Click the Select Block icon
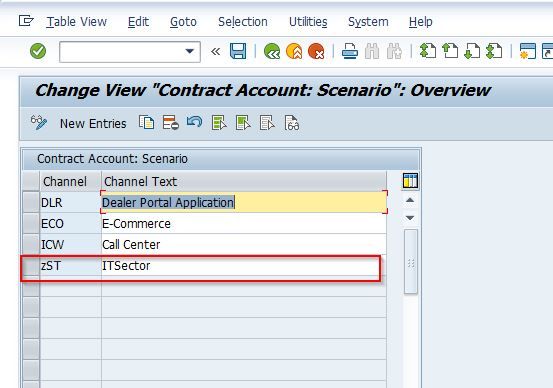This screenshot has height=388, width=553. (243, 123)
